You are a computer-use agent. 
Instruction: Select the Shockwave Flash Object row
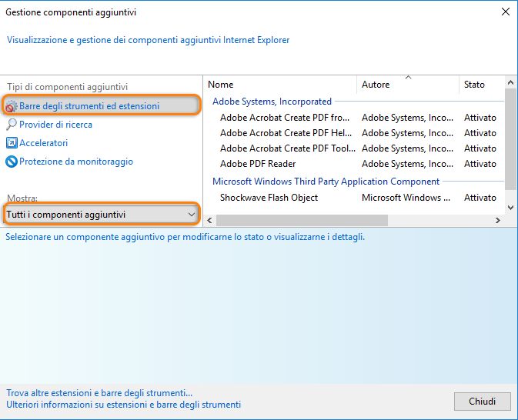coord(269,198)
